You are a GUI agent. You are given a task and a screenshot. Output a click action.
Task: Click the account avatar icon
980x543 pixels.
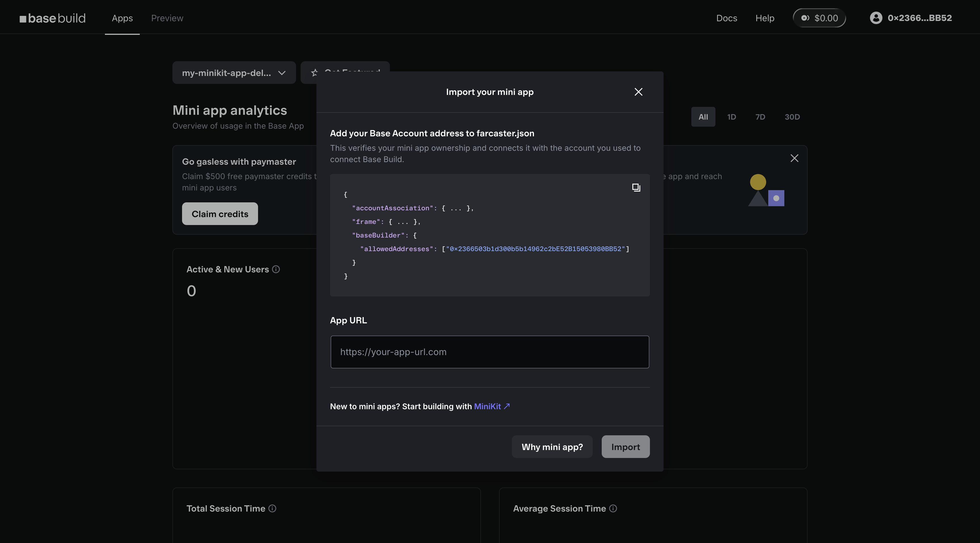(x=876, y=18)
